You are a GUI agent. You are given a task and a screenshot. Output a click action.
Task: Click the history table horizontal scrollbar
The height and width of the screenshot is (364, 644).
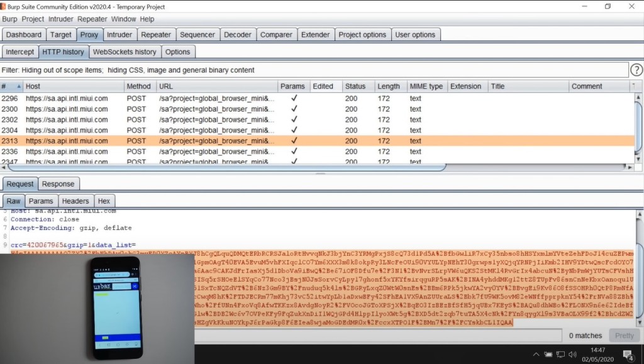[226, 167]
